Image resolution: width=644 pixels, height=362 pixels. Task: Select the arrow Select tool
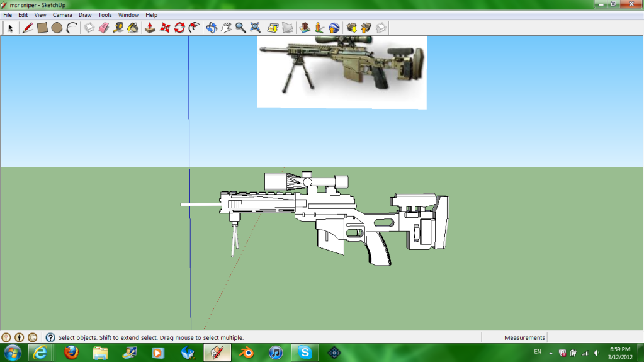pyautogui.click(x=10, y=28)
